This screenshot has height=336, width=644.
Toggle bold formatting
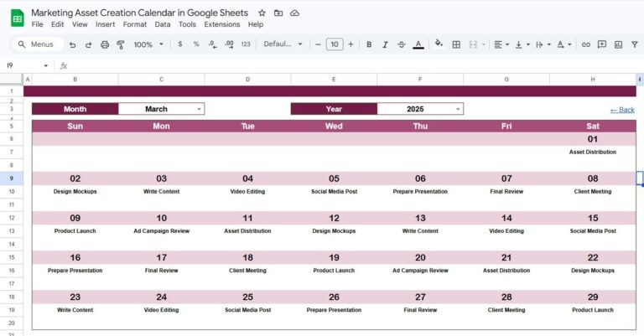(x=369, y=44)
